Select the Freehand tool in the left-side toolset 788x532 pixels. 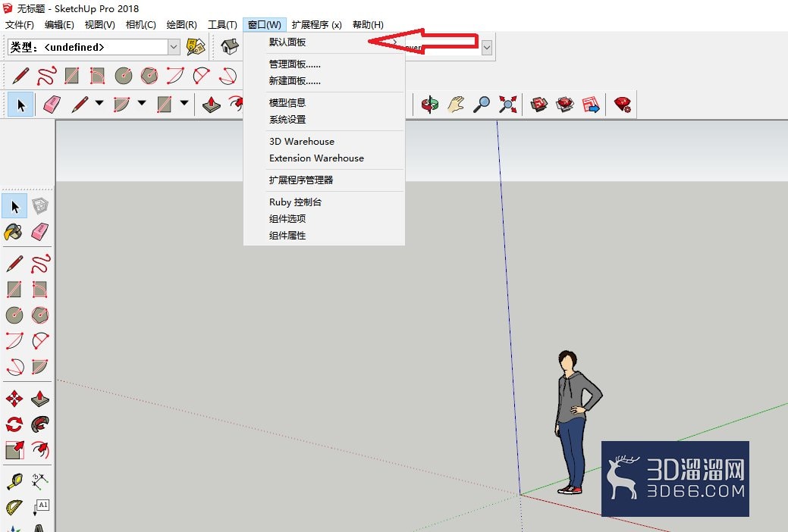39,263
